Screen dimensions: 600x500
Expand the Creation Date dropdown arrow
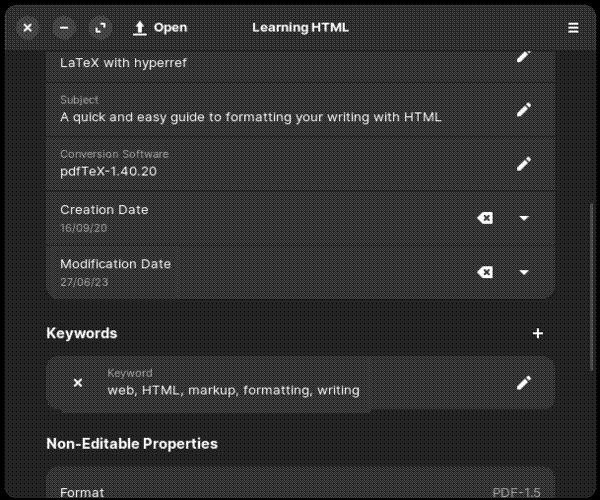[524, 218]
